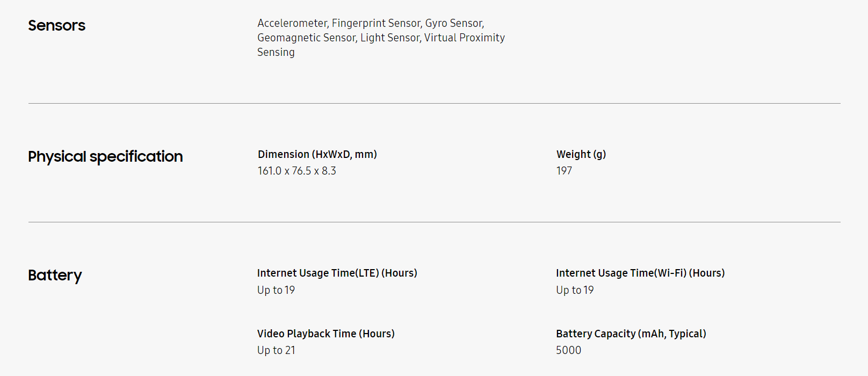This screenshot has height=376, width=868.
Task: Click the Physical specification heading
Action: [105, 157]
